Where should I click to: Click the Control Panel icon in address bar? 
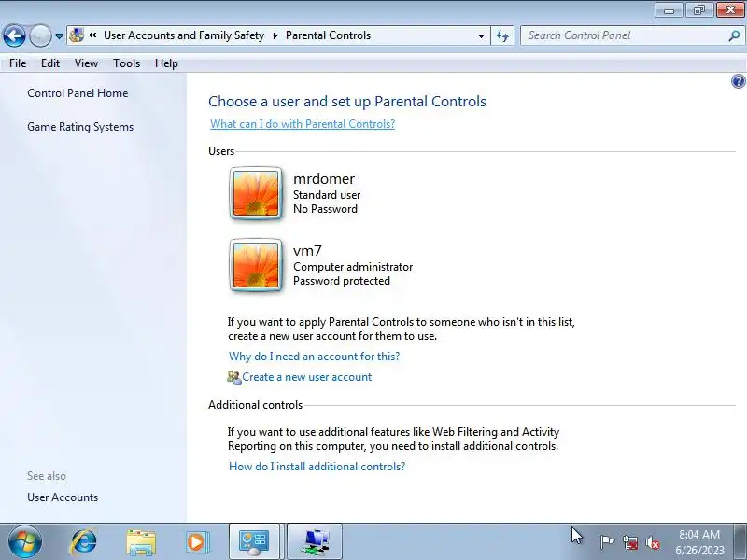click(77, 35)
